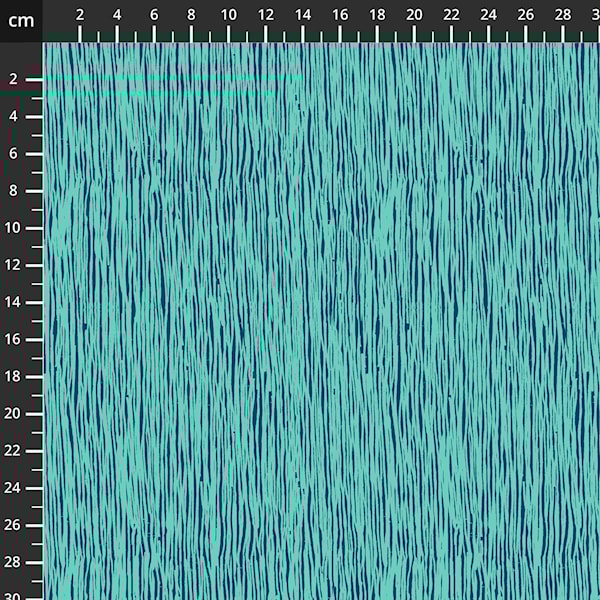600x600 pixels.
Task: Click the center of the teal striped fabric pattern
Action: (321, 321)
